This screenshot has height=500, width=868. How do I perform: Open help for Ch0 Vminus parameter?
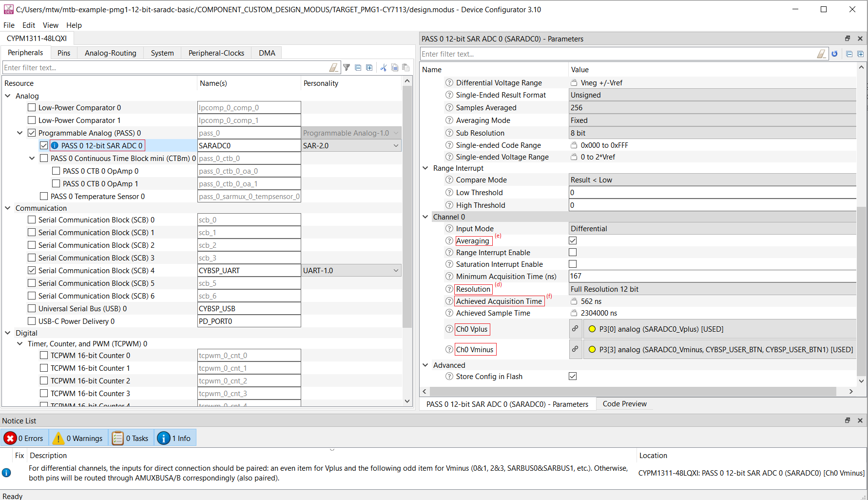click(449, 349)
